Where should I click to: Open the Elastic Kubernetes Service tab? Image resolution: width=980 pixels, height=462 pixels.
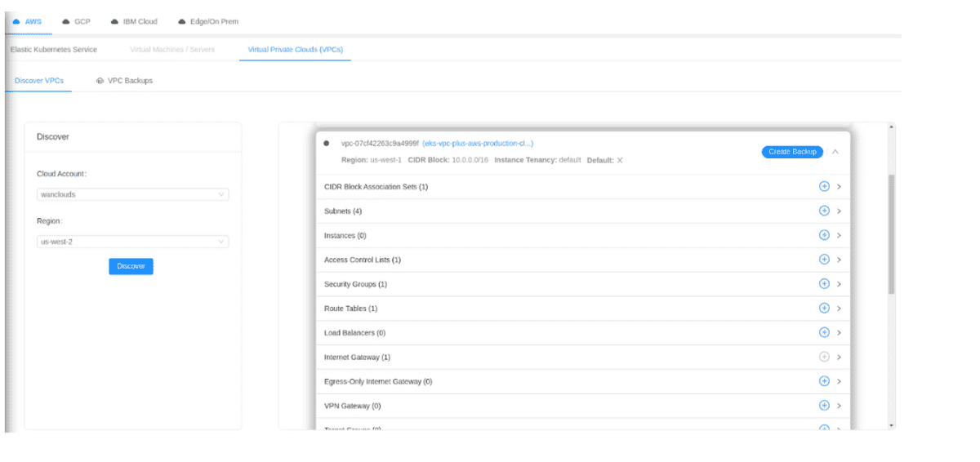pos(53,50)
